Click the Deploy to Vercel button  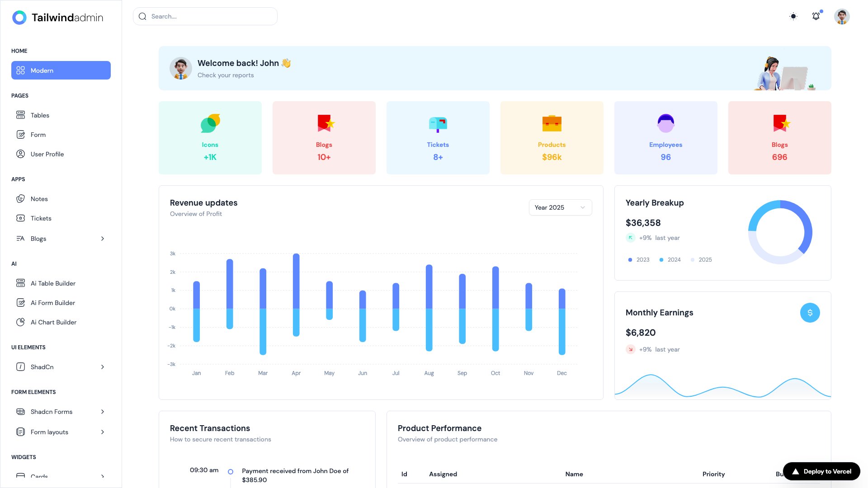click(x=821, y=471)
